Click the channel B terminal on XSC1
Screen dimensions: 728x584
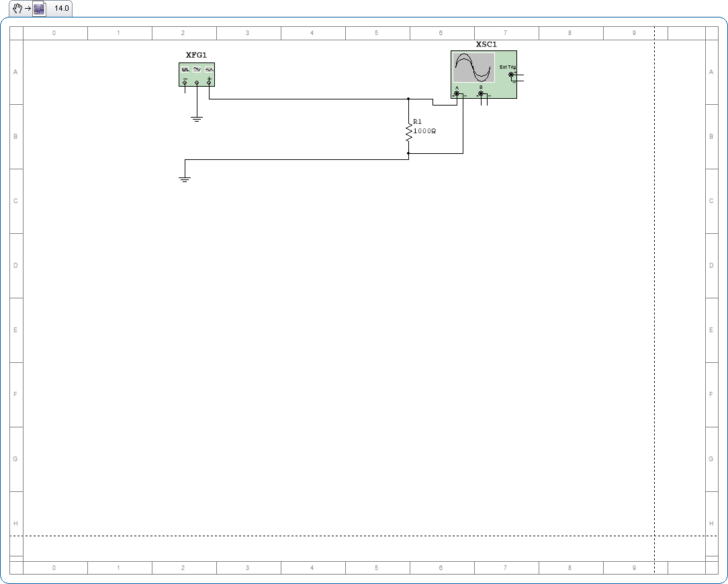pos(481,93)
